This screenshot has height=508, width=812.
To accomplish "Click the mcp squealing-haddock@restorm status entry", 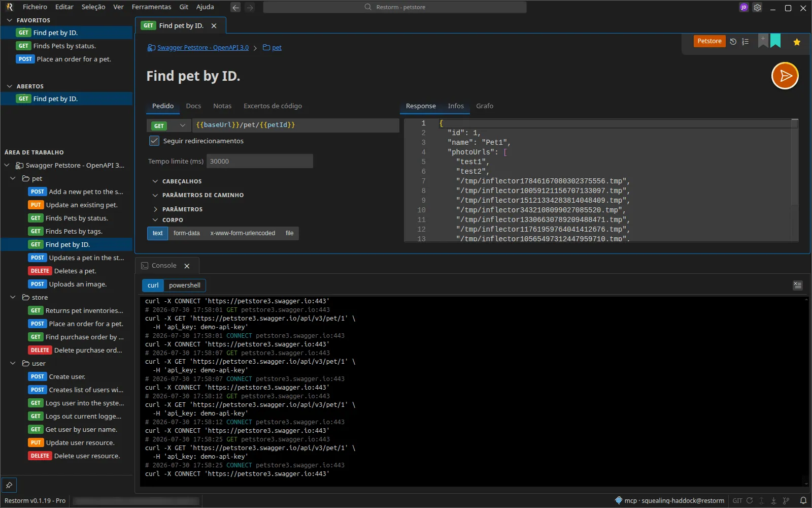I will pos(669,500).
